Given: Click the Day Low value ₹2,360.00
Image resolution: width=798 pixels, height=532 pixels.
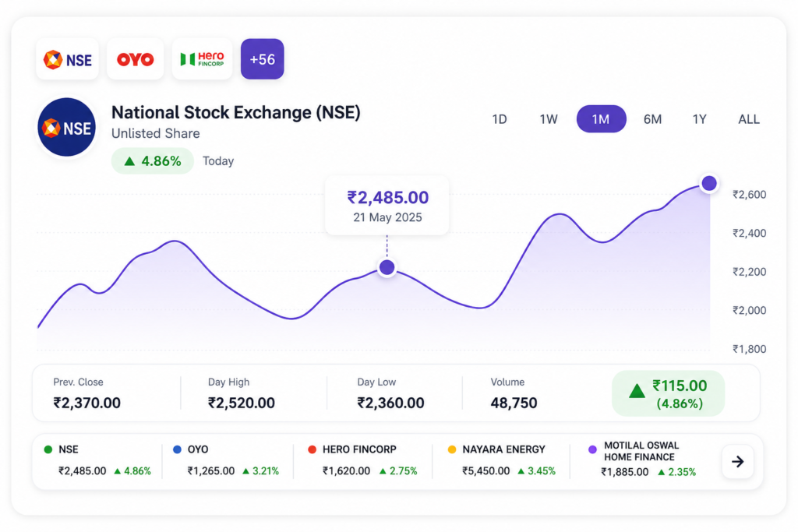Looking at the screenshot, I should point(390,403).
